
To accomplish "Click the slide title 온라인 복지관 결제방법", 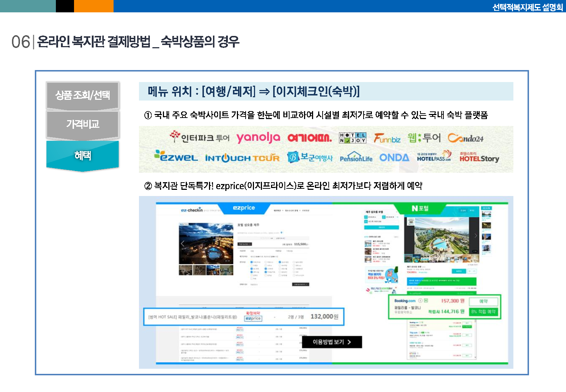I will click(x=94, y=42).
